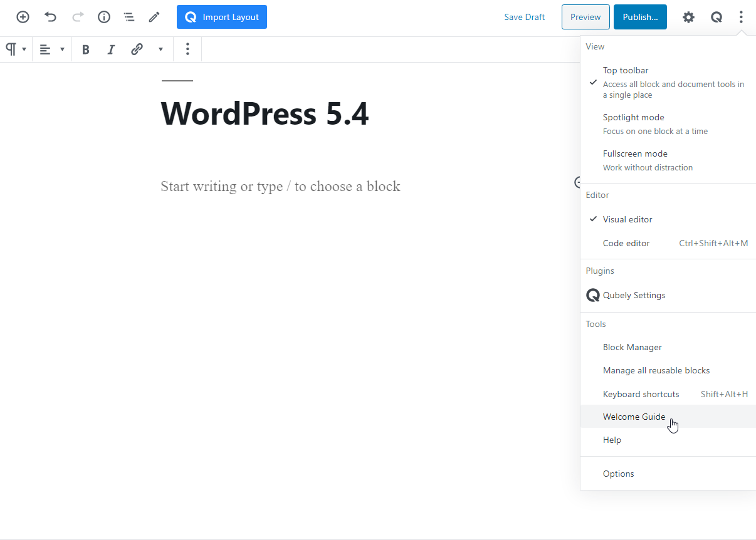Open the Settings gear sidebar
Viewport: 756px width, 540px height.
coord(688,17)
